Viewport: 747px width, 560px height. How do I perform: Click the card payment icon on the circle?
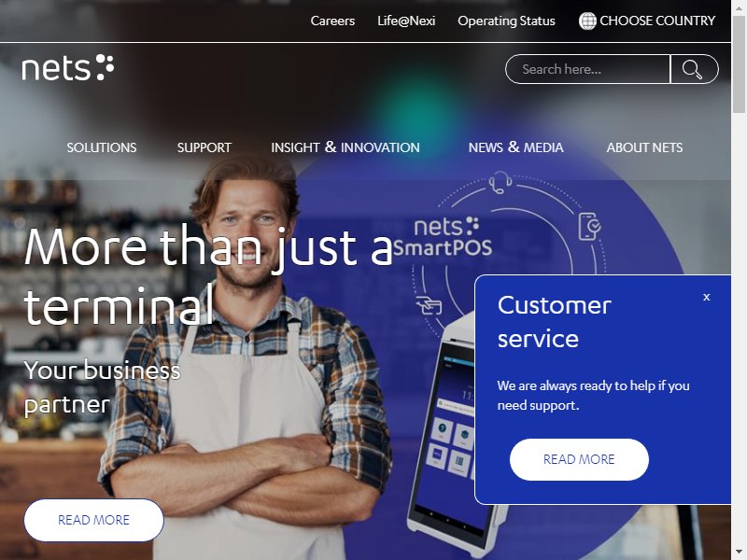coord(430,305)
